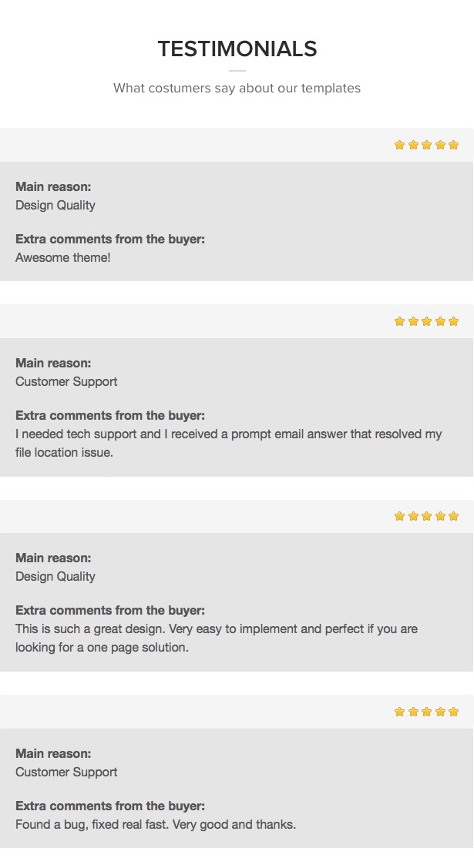Click the first star in the tech support review
This screenshot has width=474, height=868.
coord(399,321)
